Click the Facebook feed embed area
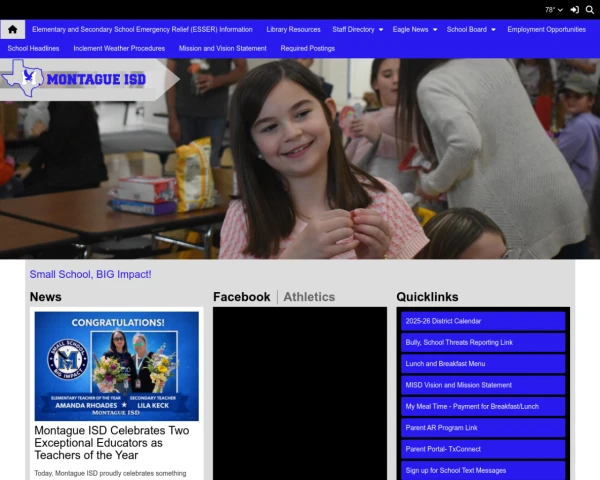 coord(300,393)
